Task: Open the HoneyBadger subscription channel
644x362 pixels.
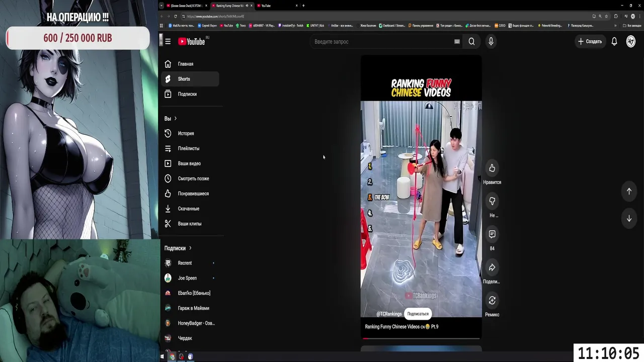Action: click(x=190, y=323)
